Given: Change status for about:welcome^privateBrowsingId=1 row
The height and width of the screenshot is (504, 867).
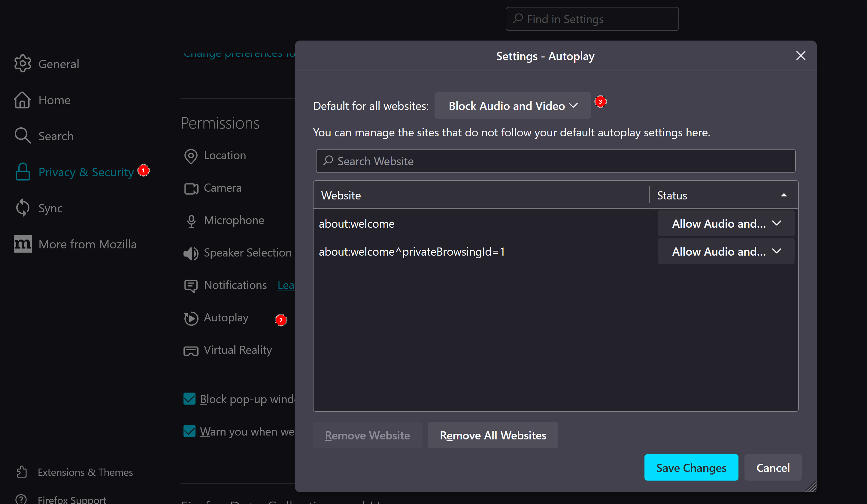Looking at the screenshot, I should tap(726, 251).
